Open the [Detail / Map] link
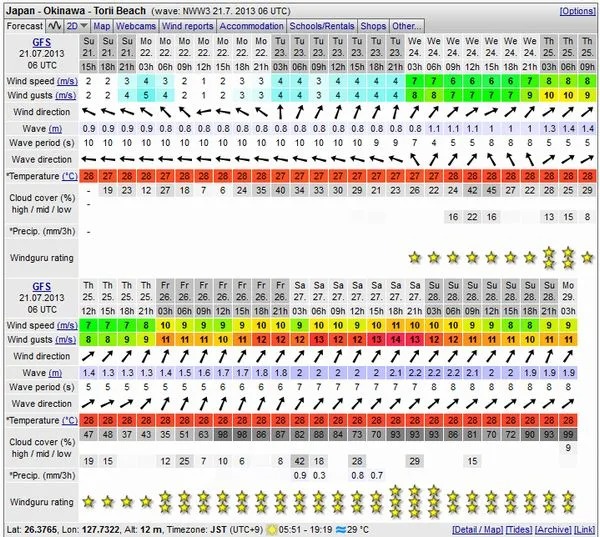 477,529
